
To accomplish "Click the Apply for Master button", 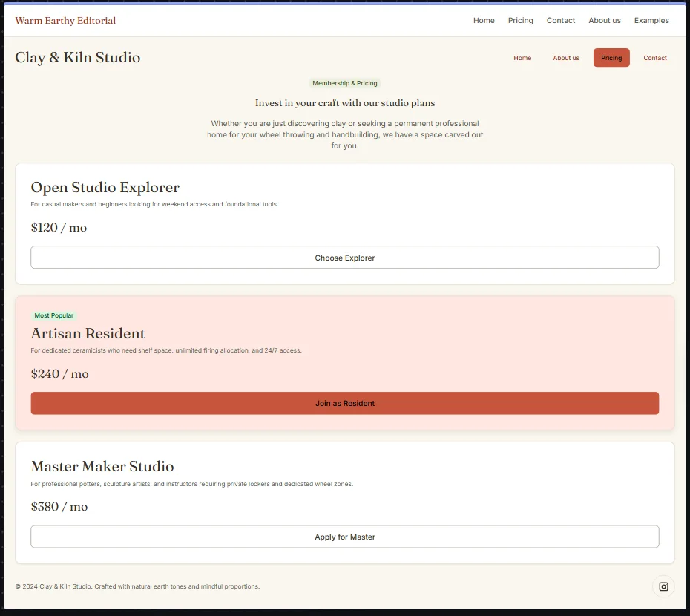I will click(x=344, y=537).
